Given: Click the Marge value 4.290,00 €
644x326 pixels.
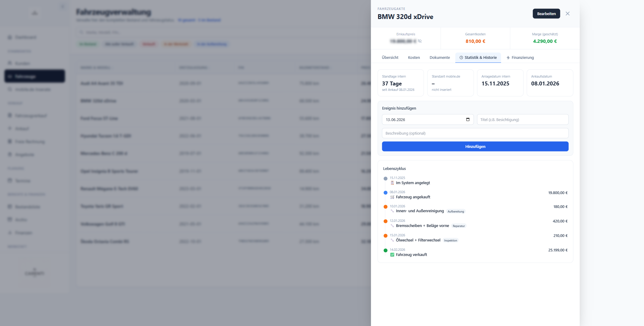Looking at the screenshot, I should (x=545, y=41).
